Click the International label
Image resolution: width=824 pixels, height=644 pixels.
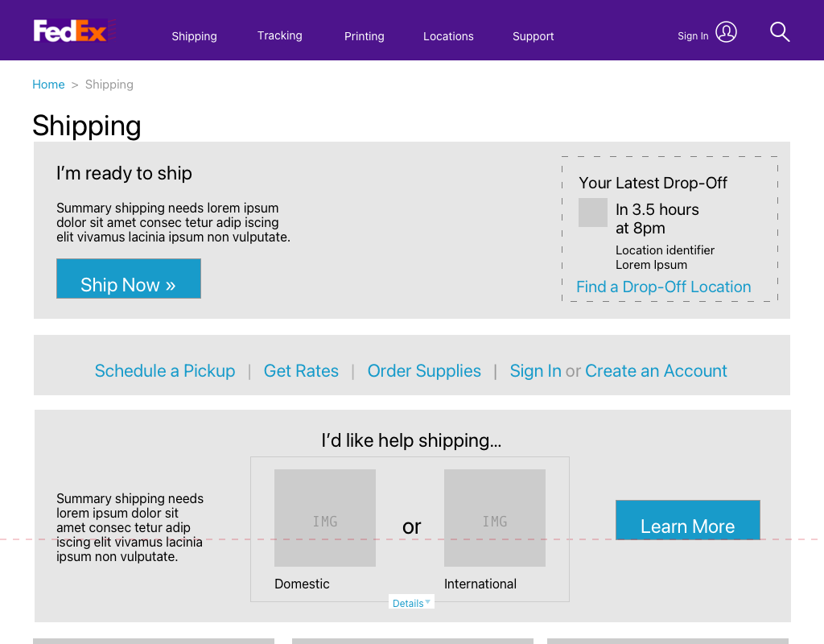click(480, 584)
